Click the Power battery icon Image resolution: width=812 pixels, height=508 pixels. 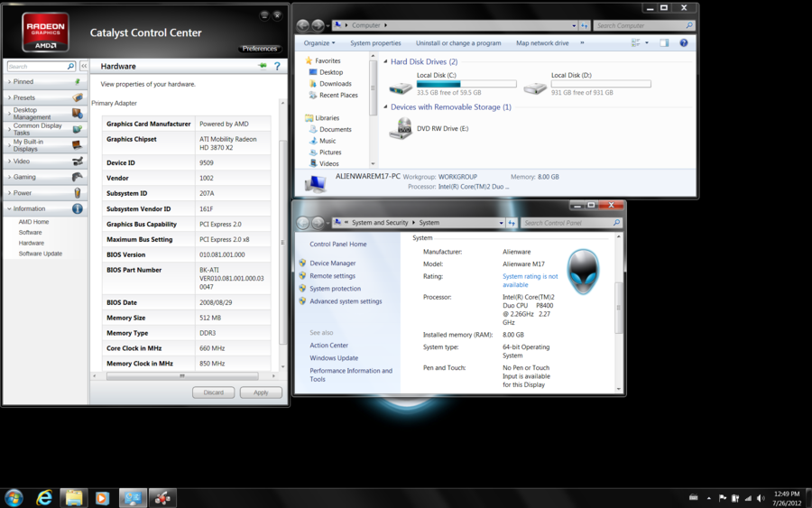click(x=78, y=192)
